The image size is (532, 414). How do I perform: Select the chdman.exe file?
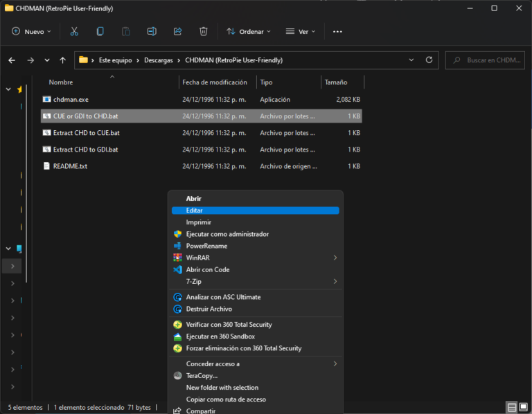point(71,100)
